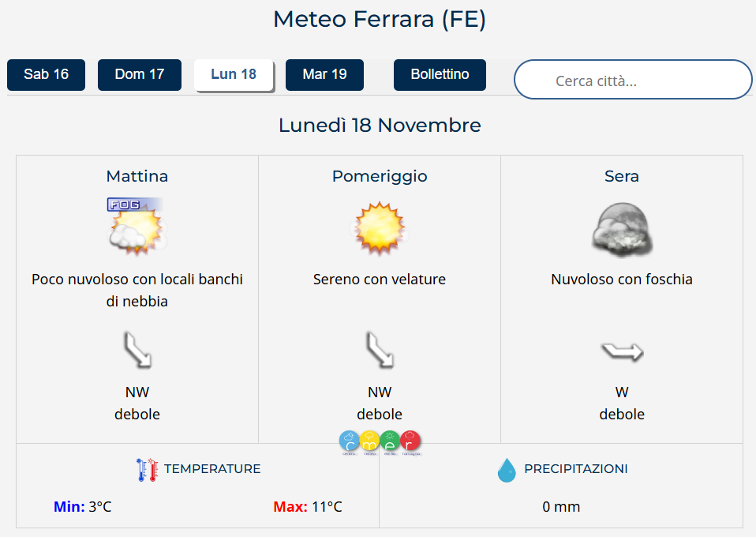Click the Sera west wind arrow
The image size is (756, 537).
(622, 351)
